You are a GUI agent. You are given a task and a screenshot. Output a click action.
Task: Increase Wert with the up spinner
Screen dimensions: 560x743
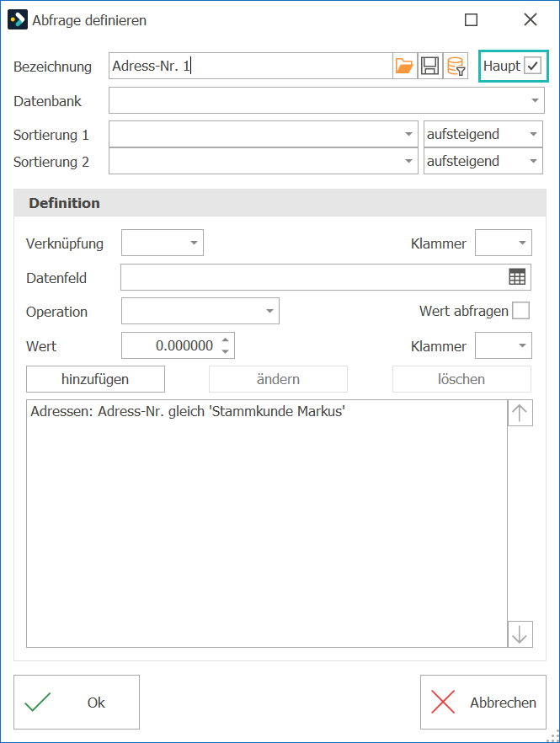[x=226, y=339]
